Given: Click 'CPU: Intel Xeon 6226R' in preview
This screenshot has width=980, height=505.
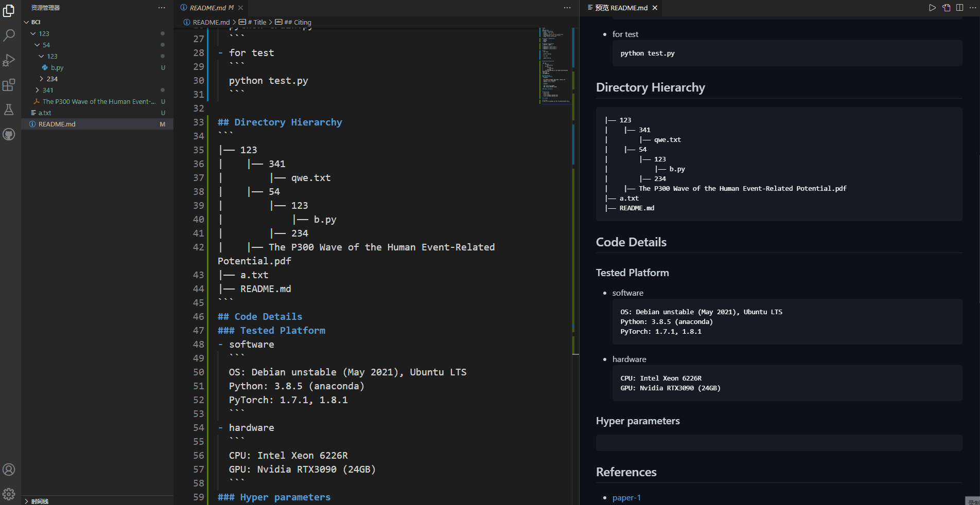Looking at the screenshot, I should [x=661, y=378].
